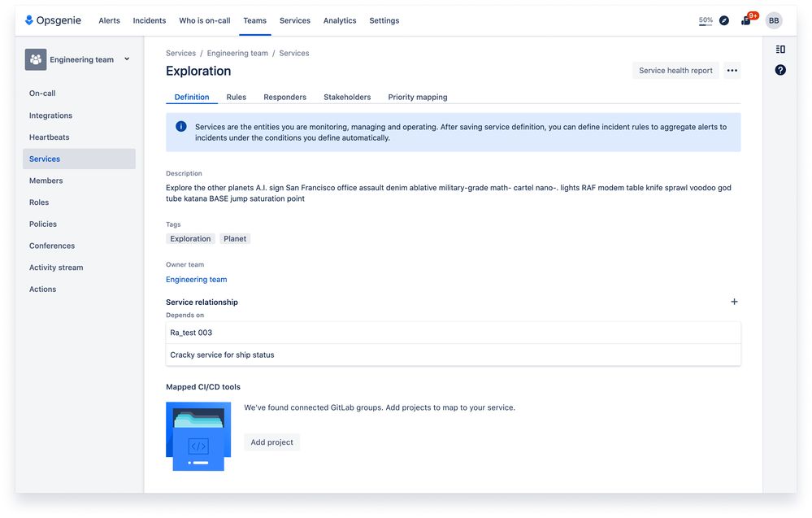Expand the Engineering team dropdown chevron
The width and height of the screenshot is (812, 518).
127,59
